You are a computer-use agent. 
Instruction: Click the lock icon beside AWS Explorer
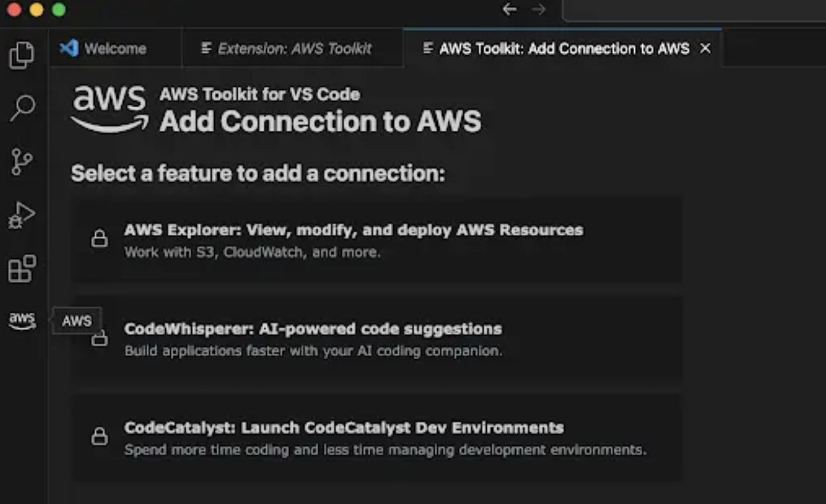point(100,238)
